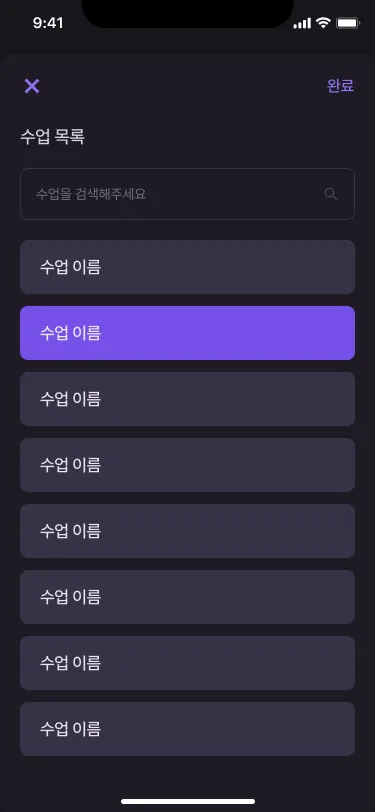Pick the seventh 수업 이름 list item
Viewport: 375px width, 812px height.
pyautogui.click(x=188, y=663)
